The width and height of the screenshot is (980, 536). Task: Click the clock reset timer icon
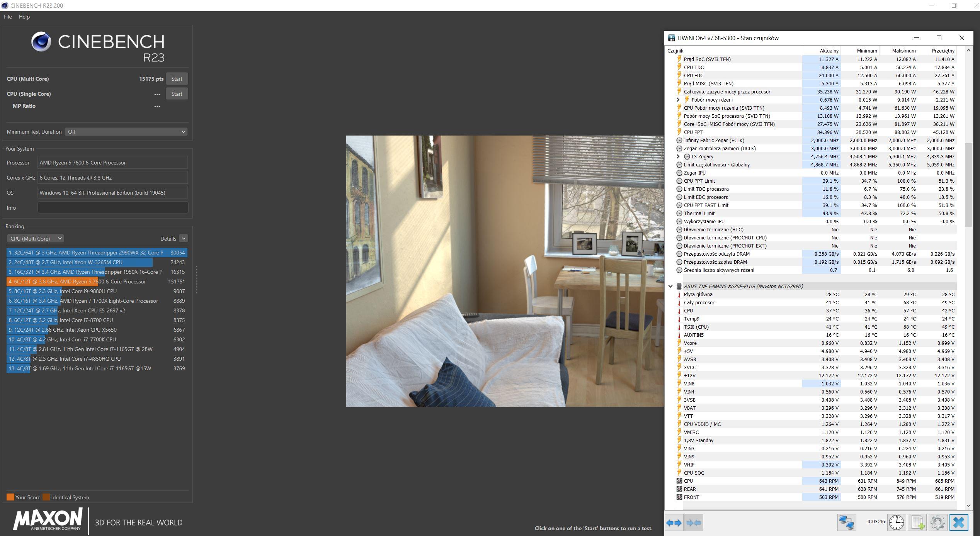[x=896, y=523]
